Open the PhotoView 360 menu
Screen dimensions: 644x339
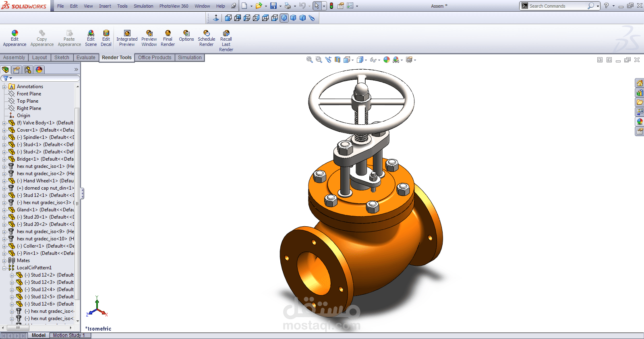pos(174,6)
